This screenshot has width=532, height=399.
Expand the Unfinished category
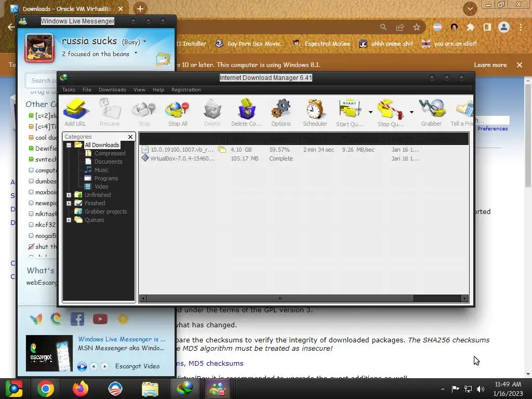69,195
